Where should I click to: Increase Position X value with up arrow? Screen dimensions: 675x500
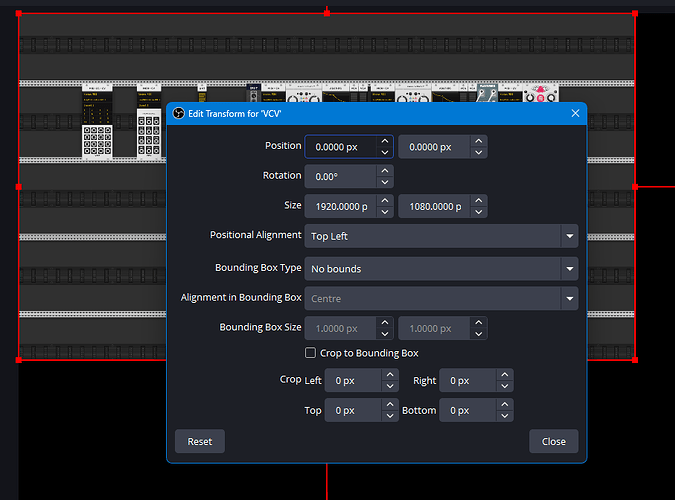click(x=385, y=141)
